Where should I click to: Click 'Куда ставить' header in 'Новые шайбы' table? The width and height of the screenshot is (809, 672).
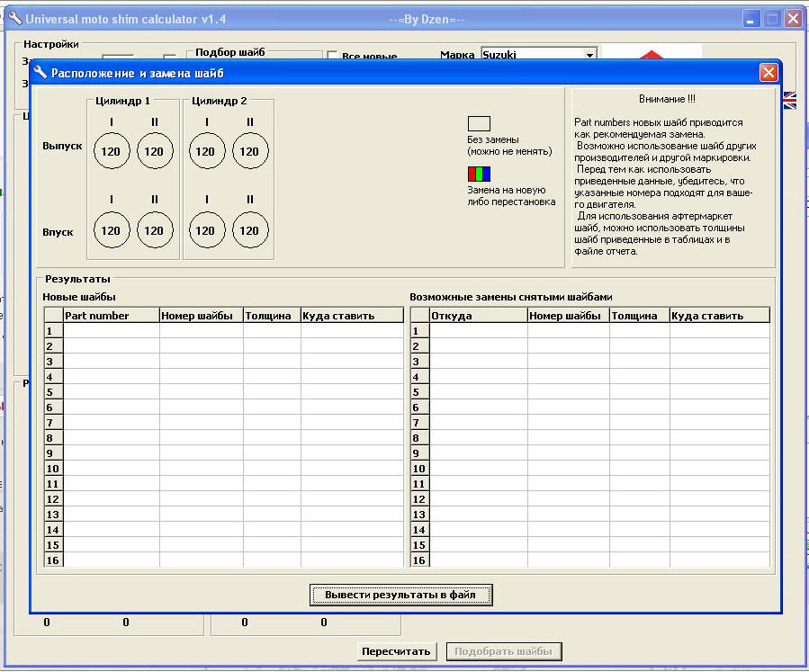352,315
